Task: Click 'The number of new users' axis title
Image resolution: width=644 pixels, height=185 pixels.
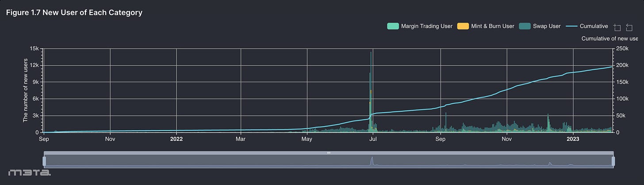Action: tap(25, 90)
